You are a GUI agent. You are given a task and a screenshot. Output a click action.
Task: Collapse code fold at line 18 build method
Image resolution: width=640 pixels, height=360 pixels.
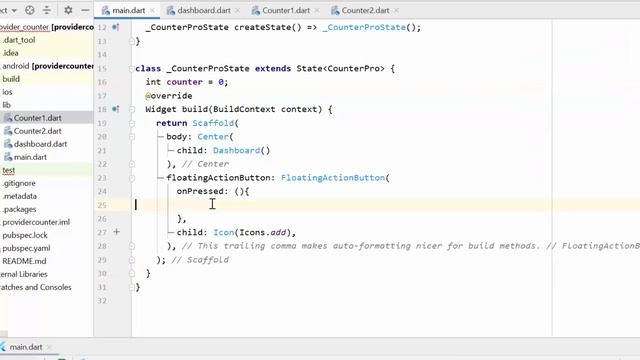(132, 109)
